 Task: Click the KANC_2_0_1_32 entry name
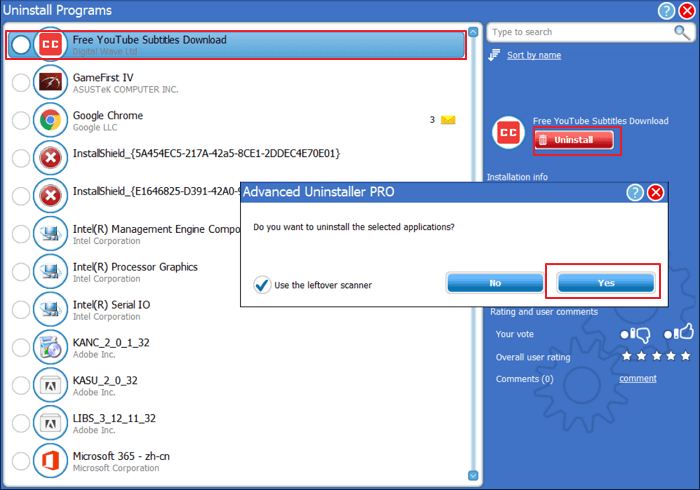tap(111, 343)
